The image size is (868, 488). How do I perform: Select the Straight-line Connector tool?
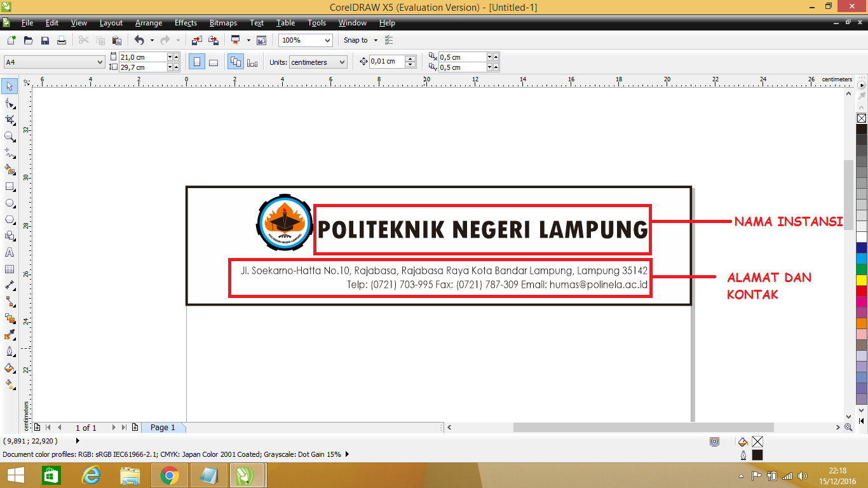(x=10, y=302)
